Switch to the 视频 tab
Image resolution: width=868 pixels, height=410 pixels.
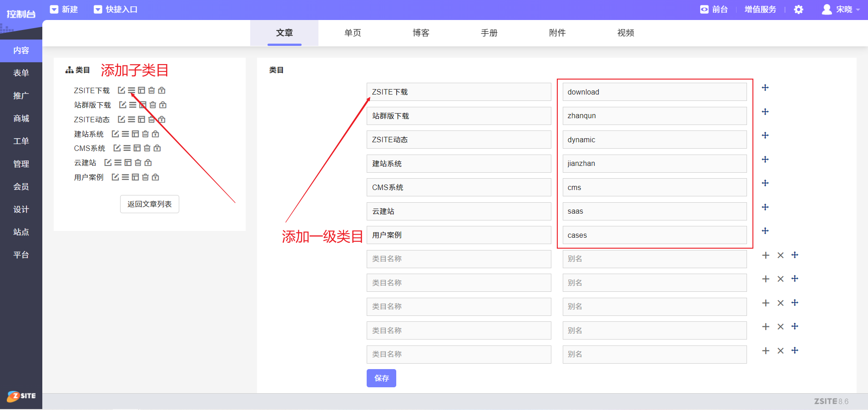click(x=626, y=33)
